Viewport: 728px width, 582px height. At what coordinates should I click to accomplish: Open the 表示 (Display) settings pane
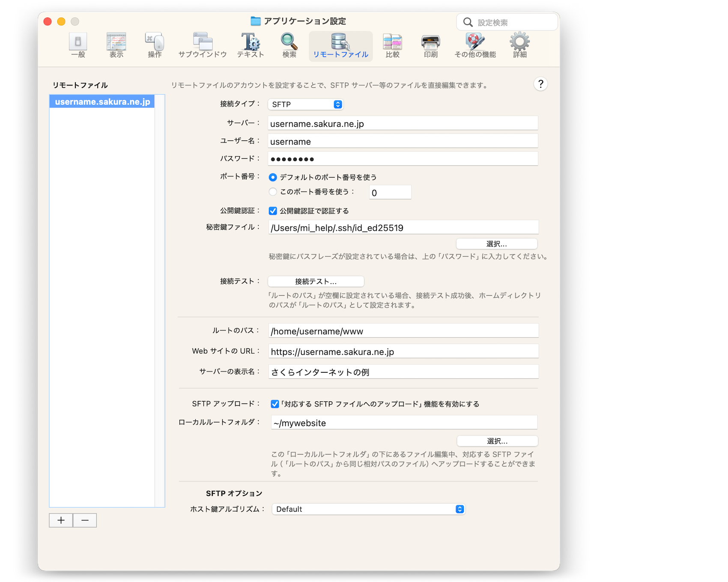(x=116, y=45)
